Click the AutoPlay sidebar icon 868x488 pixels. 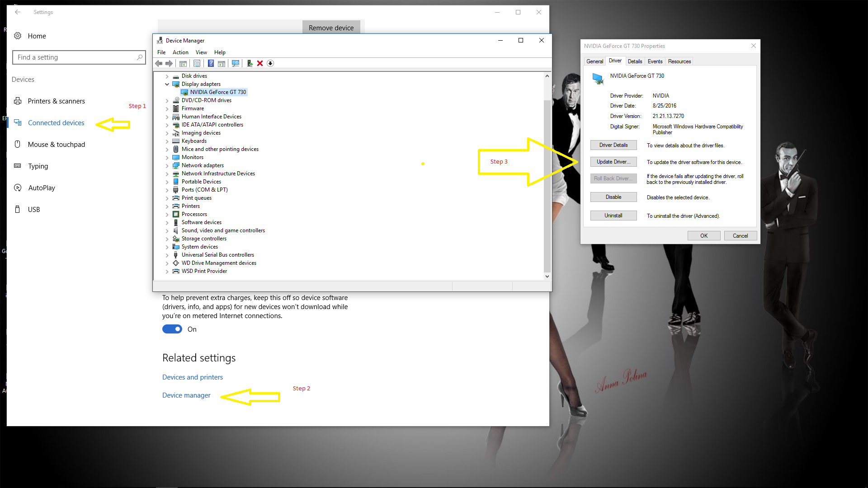coord(18,188)
